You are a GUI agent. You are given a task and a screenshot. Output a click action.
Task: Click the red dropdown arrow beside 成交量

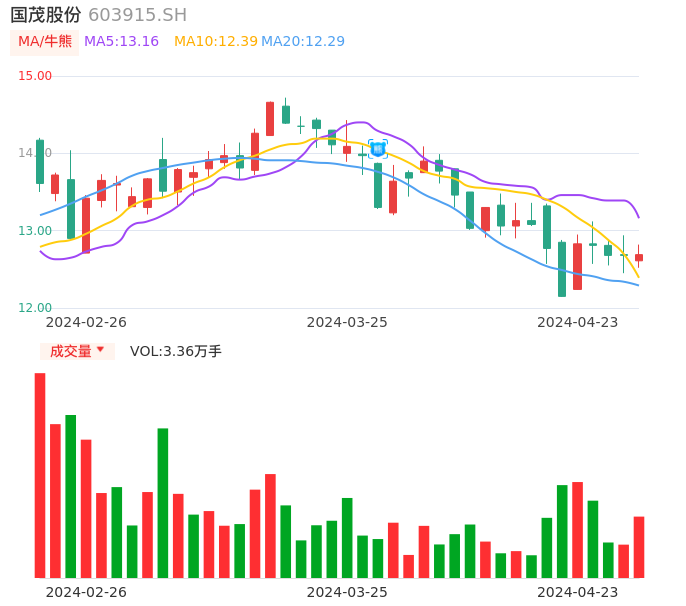pyautogui.click(x=100, y=350)
